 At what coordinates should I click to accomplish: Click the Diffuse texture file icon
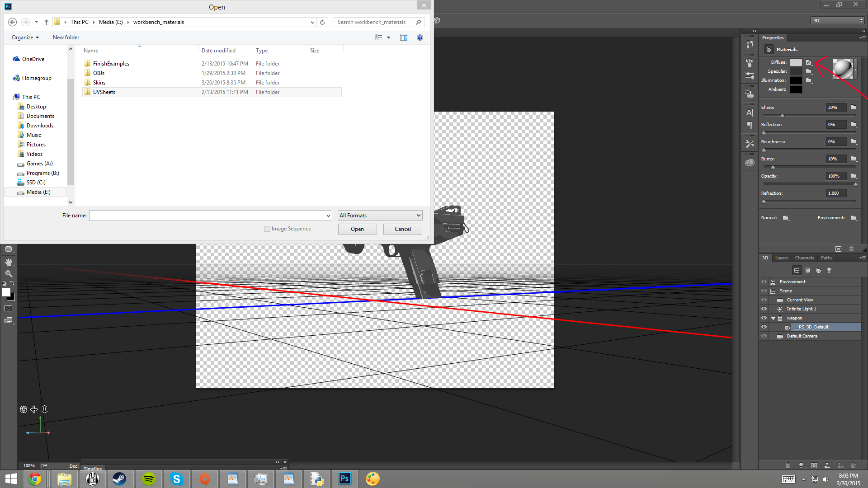[808, 62]
